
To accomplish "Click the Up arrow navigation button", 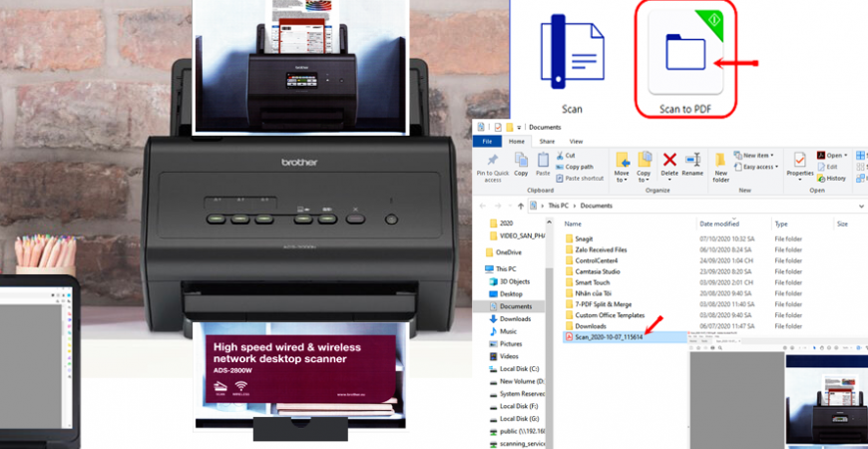I will point(521,206).
